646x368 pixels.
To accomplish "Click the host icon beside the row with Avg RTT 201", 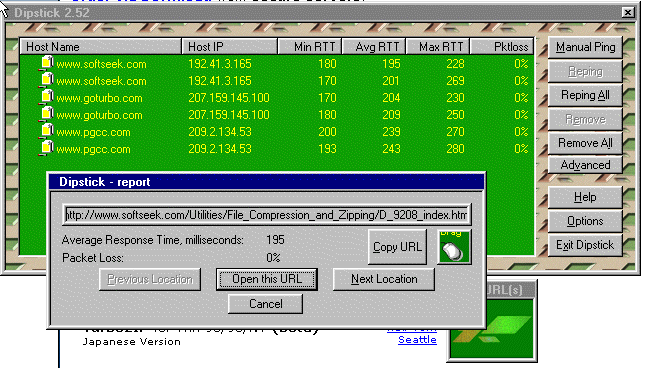I will tap(47, 80).
